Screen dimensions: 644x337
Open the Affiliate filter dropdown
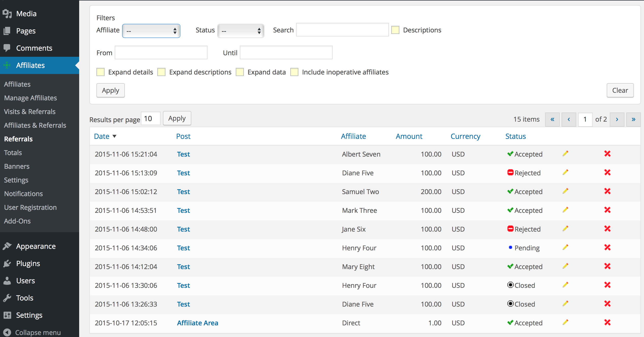[151, 31]
